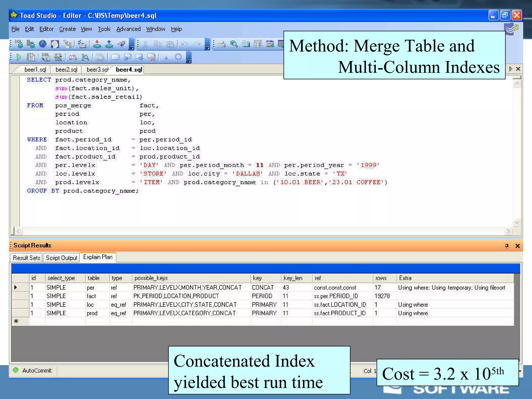Click the blue up-arrow rollback database icon
This screenshot has height=399, width=532.
pyautogui.click(x=109, y=44)
